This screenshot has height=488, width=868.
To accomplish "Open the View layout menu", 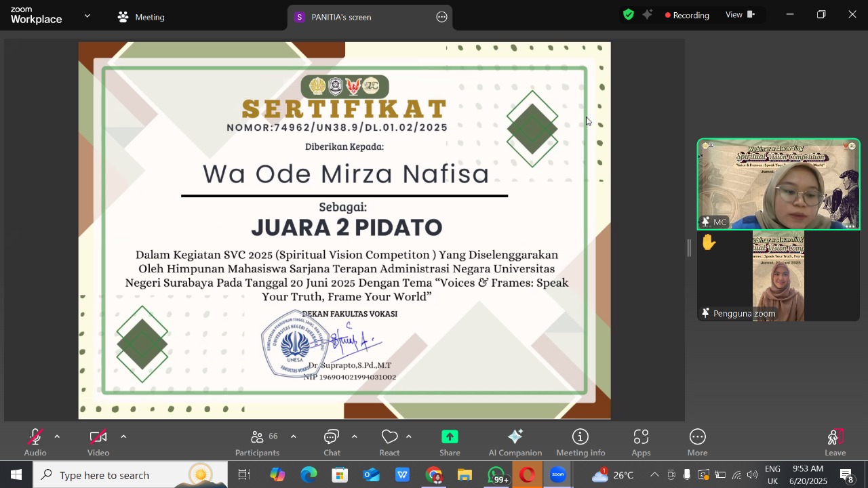I will (x=740, y=15).
